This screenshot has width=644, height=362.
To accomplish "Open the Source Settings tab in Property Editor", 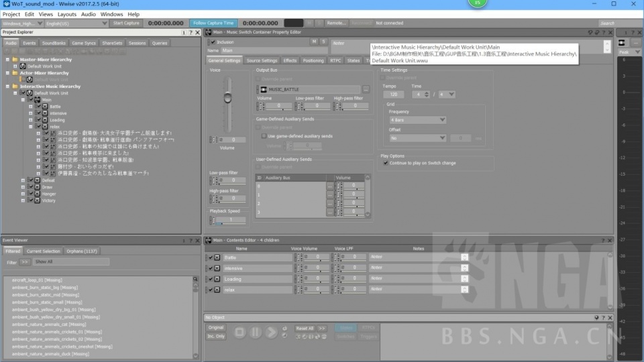I will (262, 60).
